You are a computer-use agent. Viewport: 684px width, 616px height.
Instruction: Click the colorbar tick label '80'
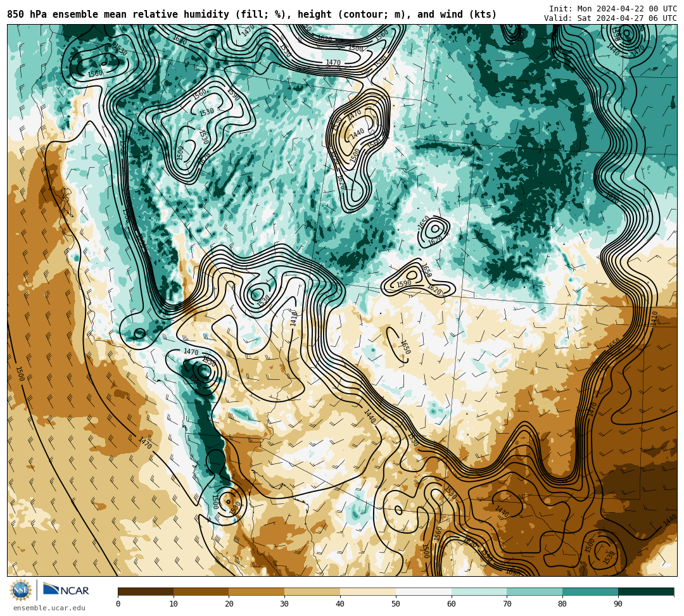[x=563, y=604]
